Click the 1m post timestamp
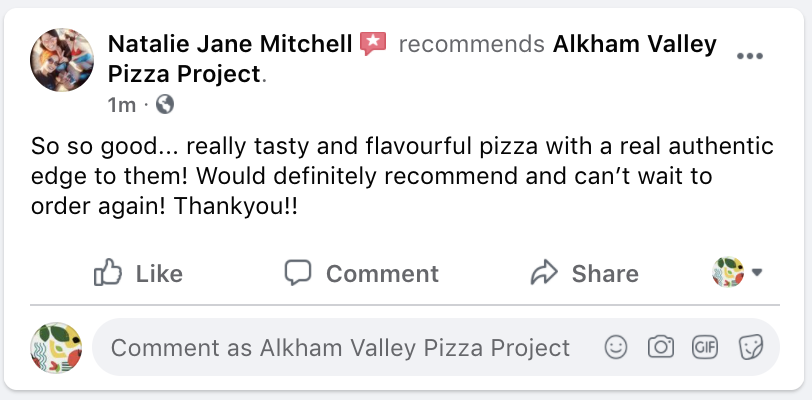The width and height of the screenshot is (812, 400). coord(122,105)
